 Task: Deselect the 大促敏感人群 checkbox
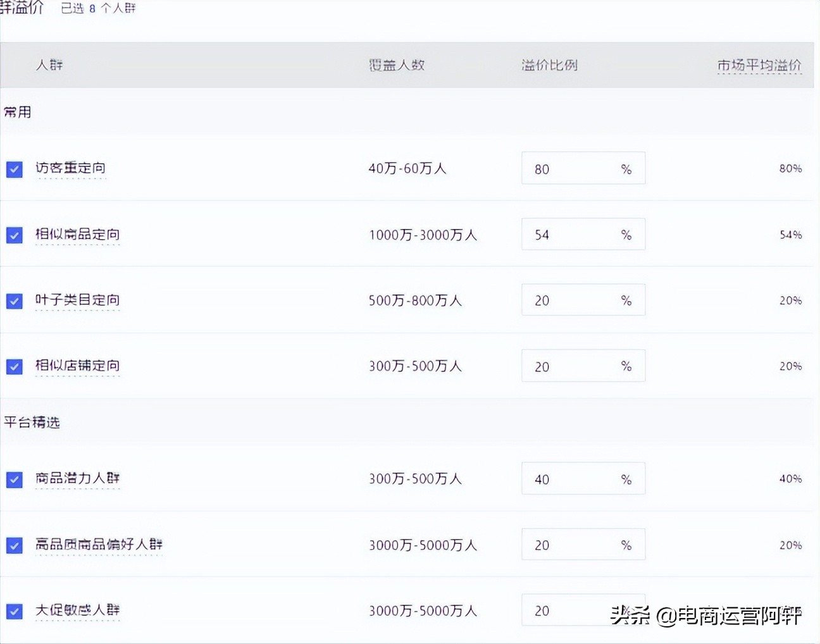coord(15,611)
